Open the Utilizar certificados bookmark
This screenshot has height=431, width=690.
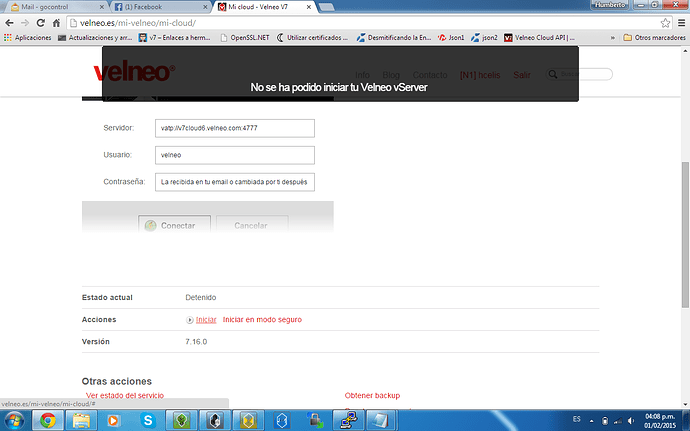312,38
